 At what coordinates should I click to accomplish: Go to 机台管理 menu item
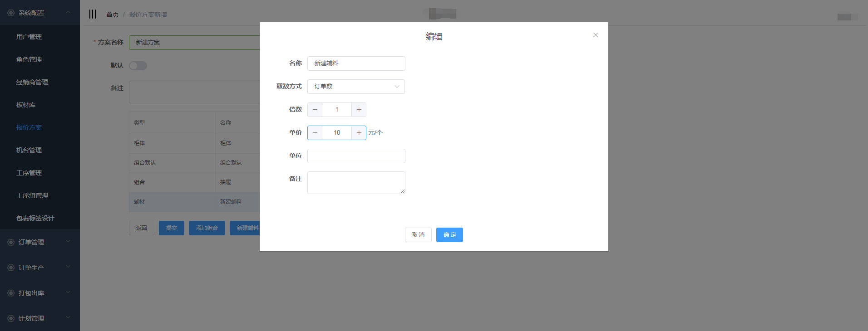[29, 150]
